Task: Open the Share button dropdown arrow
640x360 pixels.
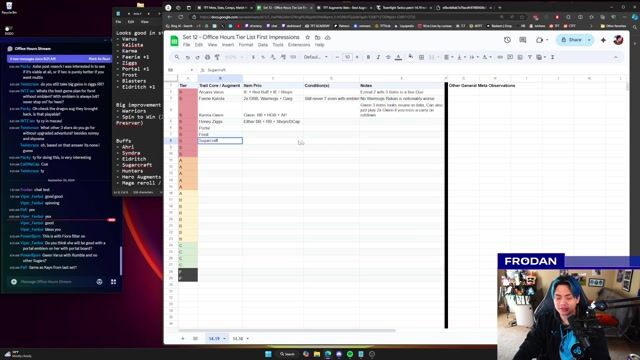Action: (589, 40)
